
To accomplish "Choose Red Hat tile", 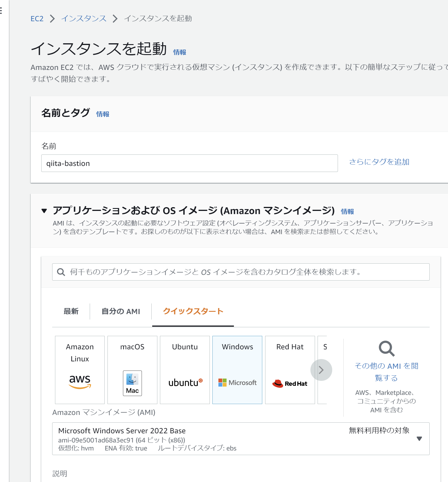I will tap(290, 370).
